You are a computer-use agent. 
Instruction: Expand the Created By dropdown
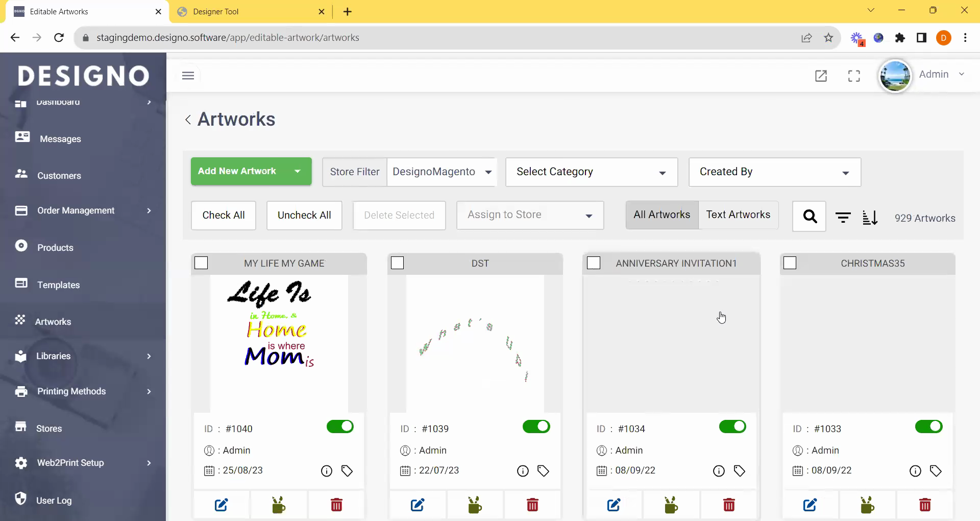(x=774, y=172)
